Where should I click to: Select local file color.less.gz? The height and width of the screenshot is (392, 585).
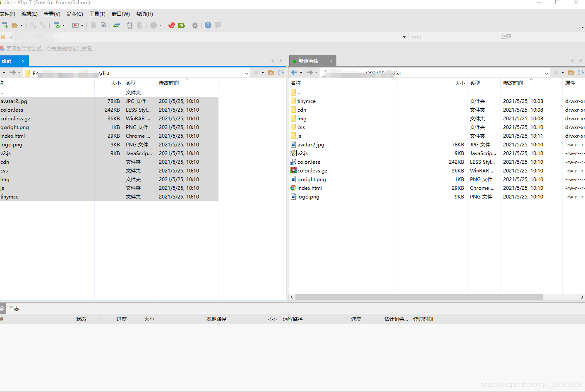(x=109, y=119)
